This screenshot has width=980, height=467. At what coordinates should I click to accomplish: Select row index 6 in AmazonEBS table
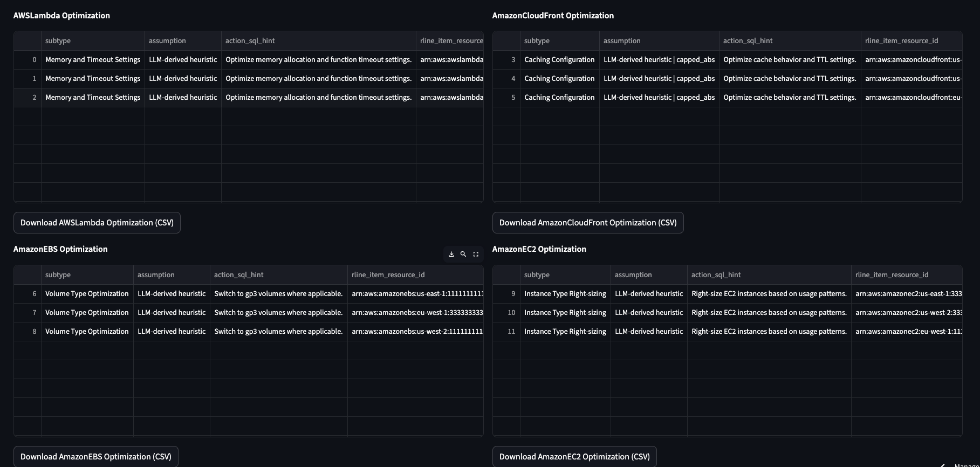point(28,294)
